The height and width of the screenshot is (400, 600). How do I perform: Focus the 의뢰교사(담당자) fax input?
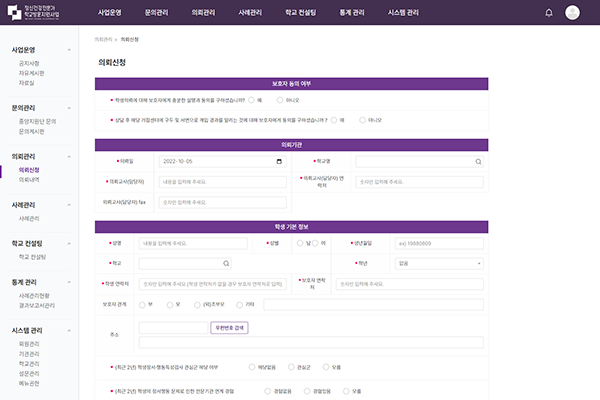pos(222,202)
